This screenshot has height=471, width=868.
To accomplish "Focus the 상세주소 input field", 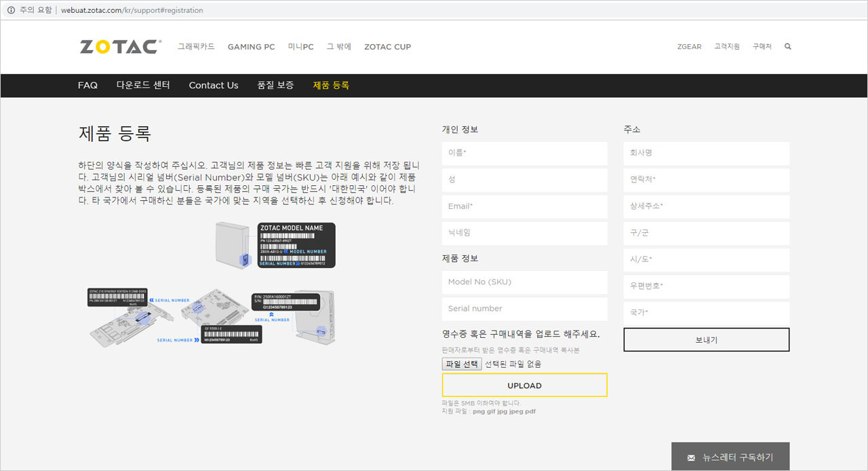I will (707, 206).
